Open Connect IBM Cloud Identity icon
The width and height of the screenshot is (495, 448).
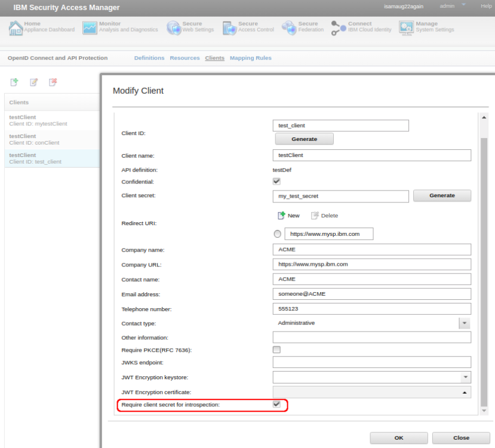point(339,28)
